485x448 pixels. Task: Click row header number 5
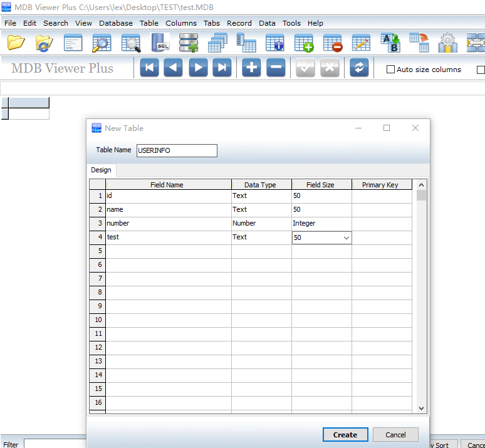(97, 251)
